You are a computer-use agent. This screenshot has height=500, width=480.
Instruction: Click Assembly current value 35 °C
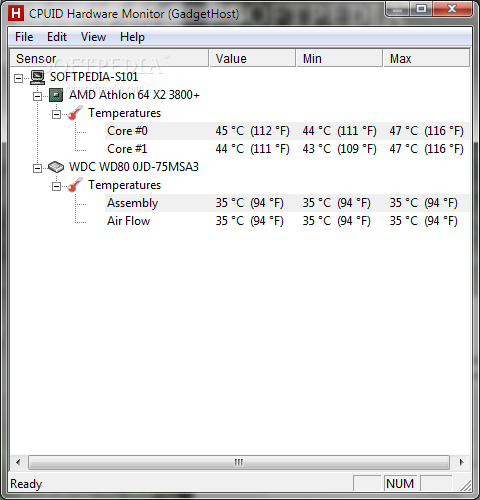[x=249, y=203]
